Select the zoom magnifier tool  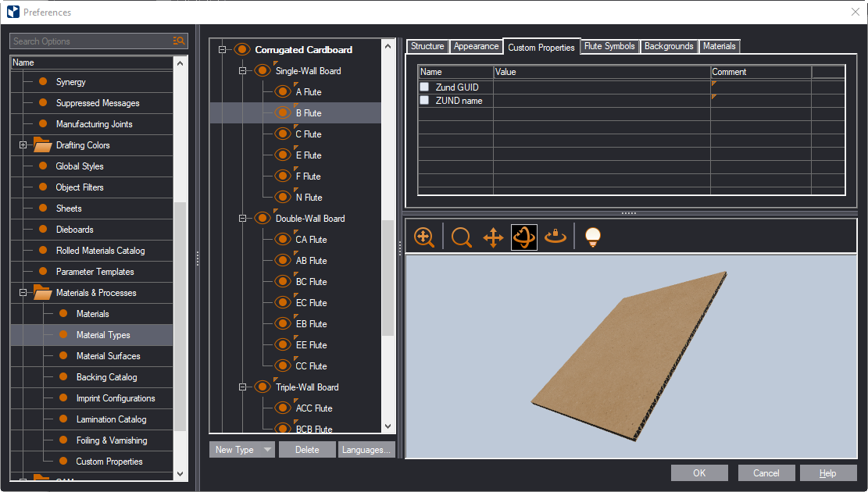(x=462, y=237)
